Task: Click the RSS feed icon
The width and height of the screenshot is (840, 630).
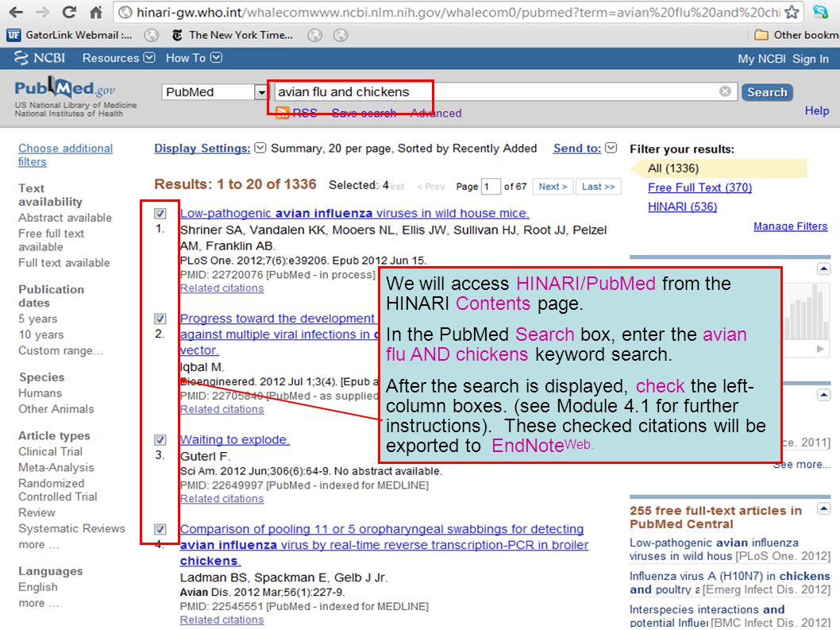Action: point(283,113)
